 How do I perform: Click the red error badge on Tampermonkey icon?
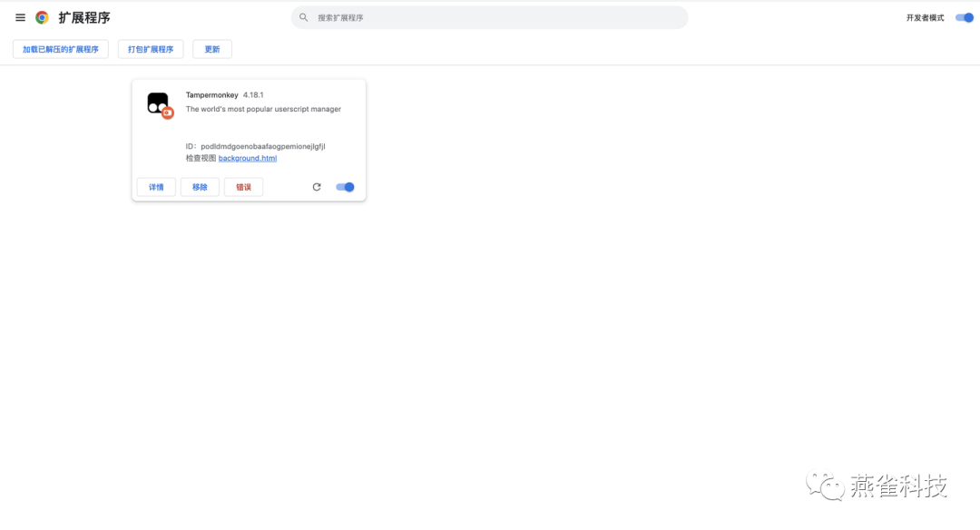168,113
